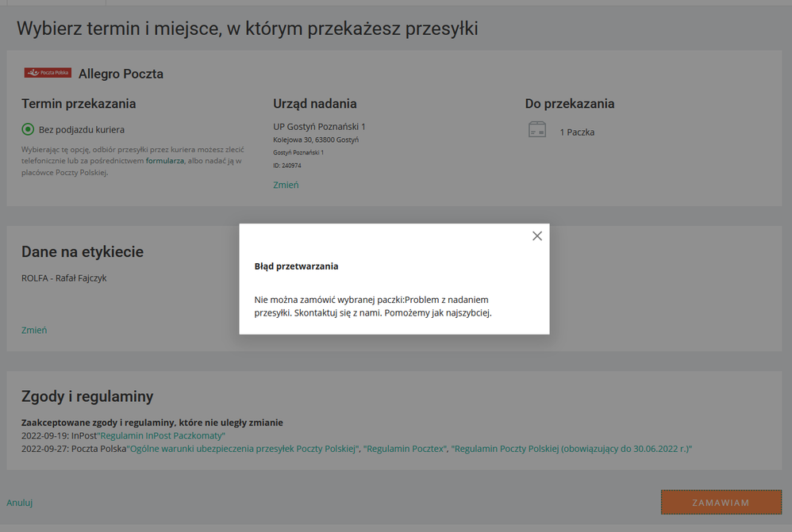792x532 pixels.
Task: Click the ROLFA - Rafał Fajczyk label name
Action: [63, 278]
